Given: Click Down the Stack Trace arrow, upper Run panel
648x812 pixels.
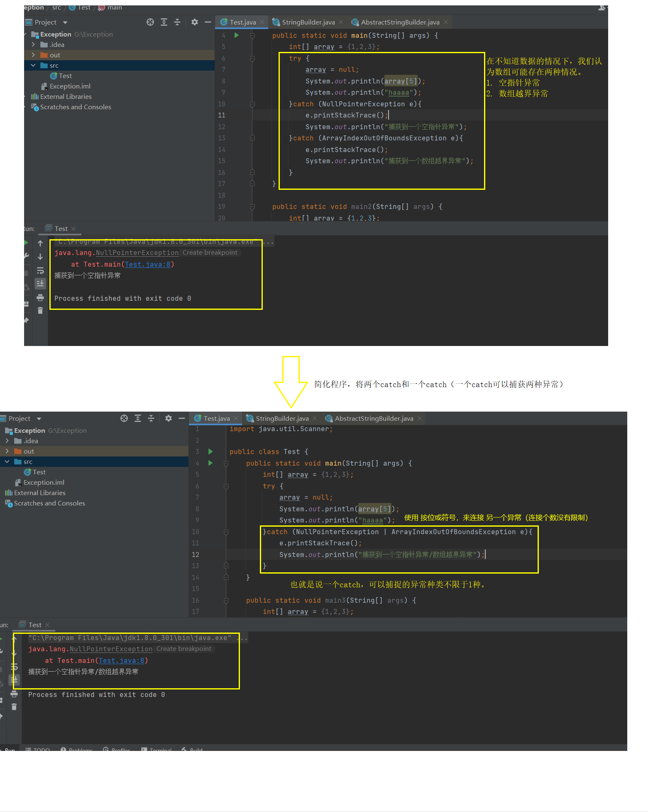Looking at the screenshot, I should click(x=40, y=257).
